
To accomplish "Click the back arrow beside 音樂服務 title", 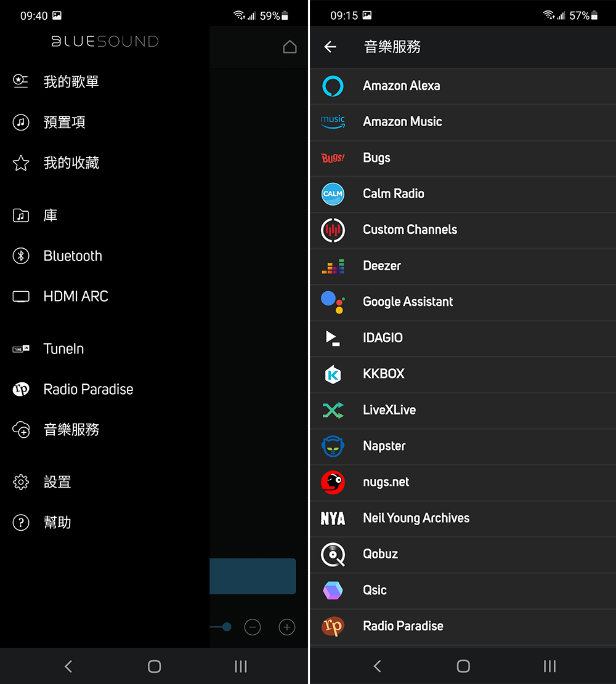I will (x=330, y=47).
